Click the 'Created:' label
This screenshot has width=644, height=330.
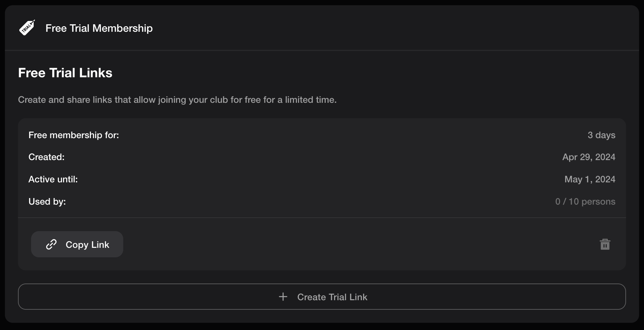click(x=46, y=157)
